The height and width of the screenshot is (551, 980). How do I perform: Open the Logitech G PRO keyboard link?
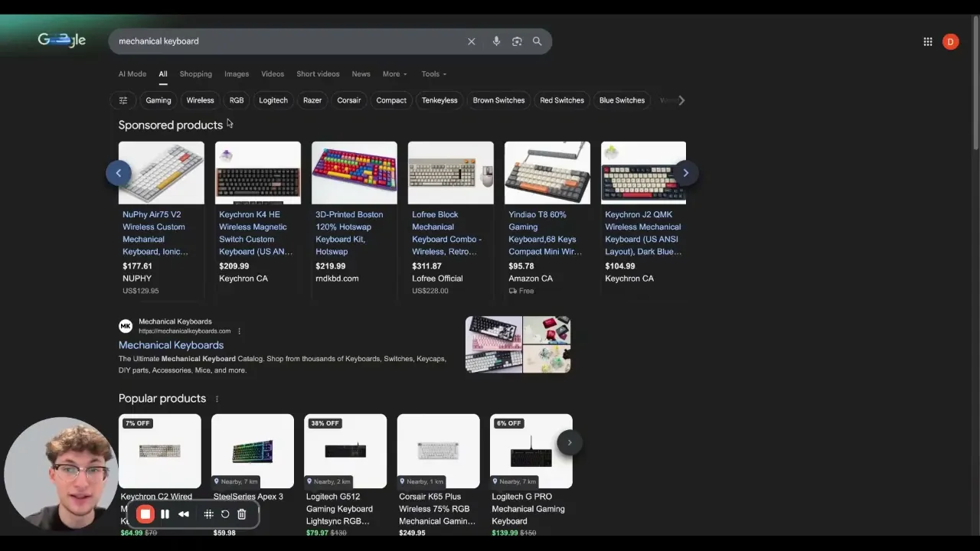pyautogui.click(x=528, y=509)
